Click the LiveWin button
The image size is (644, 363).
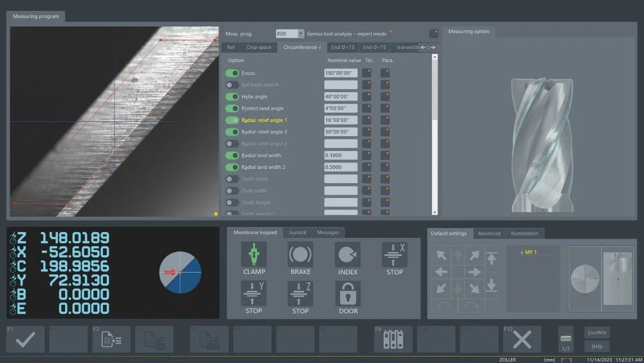tap(597, 333)
